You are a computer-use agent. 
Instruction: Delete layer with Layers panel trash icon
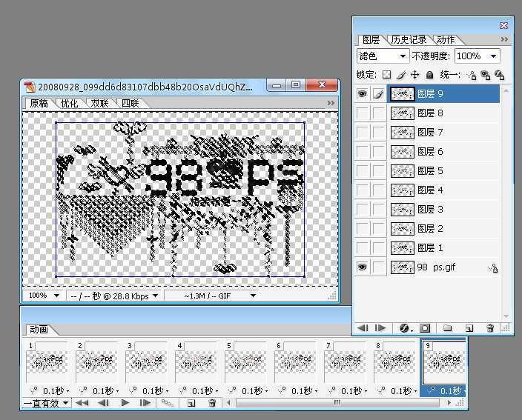coord(490,327)
